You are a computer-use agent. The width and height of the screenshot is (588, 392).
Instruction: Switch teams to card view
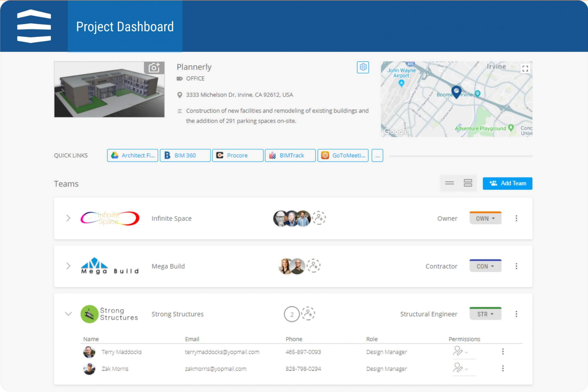click(468, 183)
